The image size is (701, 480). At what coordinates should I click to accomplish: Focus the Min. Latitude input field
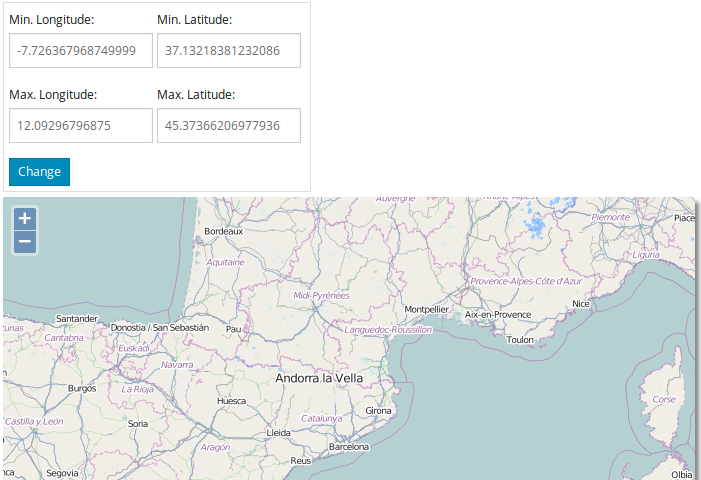click(x=229, y=51)
